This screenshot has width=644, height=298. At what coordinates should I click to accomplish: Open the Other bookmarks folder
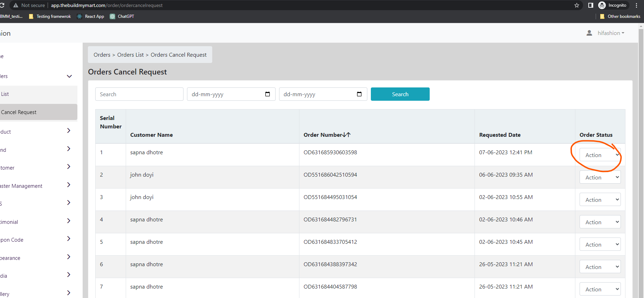coord(620,16)
